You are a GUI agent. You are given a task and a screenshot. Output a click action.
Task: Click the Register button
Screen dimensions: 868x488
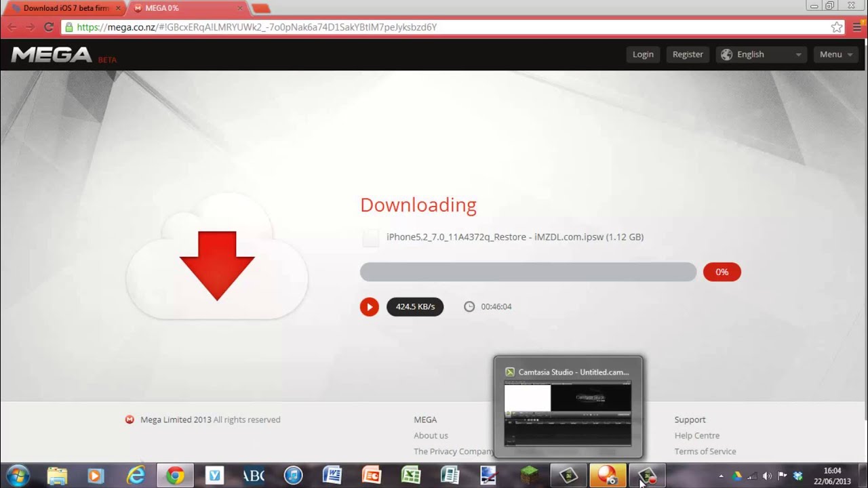point(688,54)
